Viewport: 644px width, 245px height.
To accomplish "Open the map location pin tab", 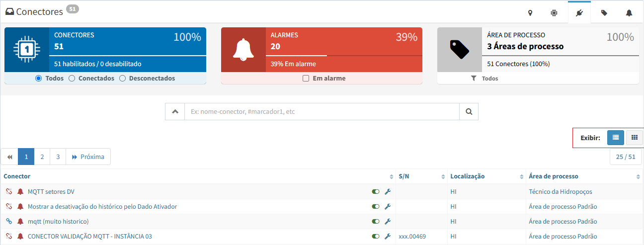I will click(x=530, y=13).
